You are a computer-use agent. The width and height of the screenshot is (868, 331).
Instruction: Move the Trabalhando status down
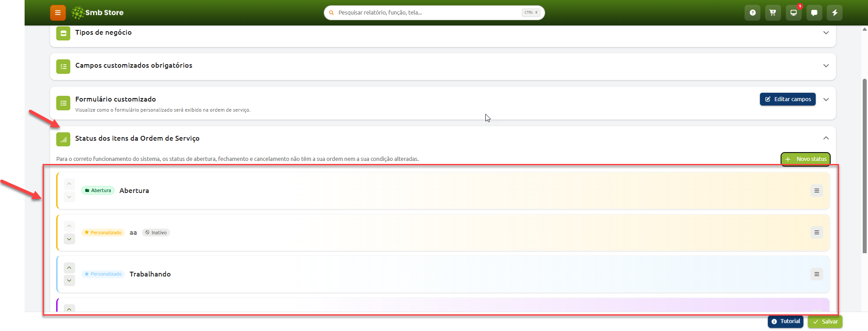pos(69,280)
